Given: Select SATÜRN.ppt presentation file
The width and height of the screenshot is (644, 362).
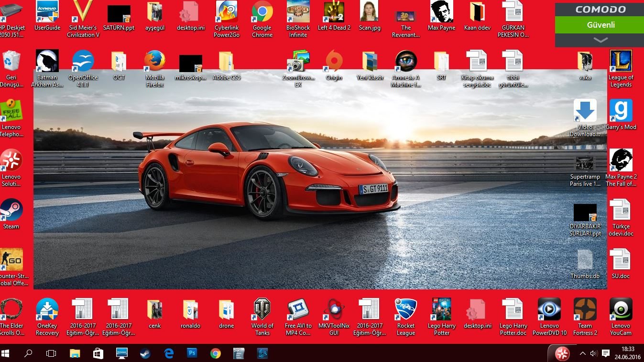Looking at the screenshot, I should [x=119, y=17].
